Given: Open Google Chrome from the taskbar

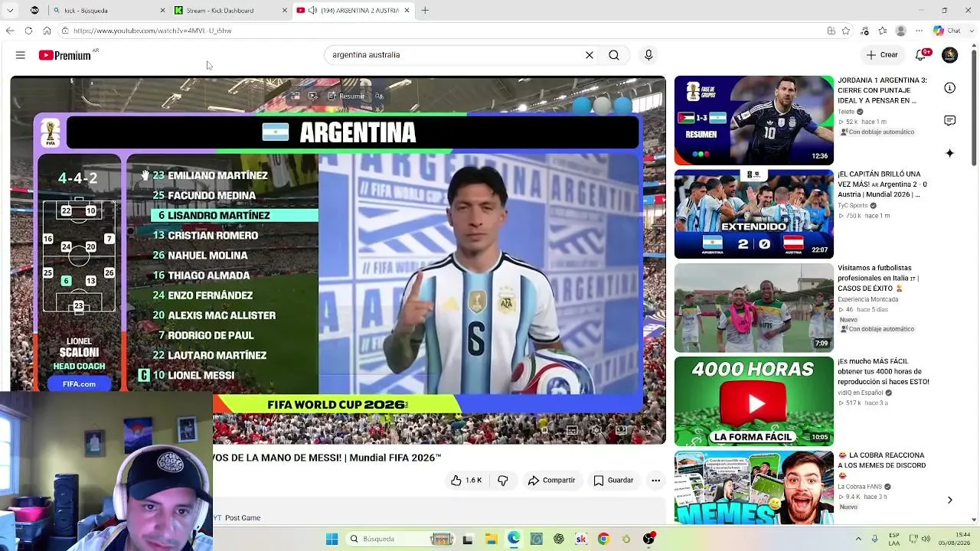Looking at the screenshot, I should 603,540.
